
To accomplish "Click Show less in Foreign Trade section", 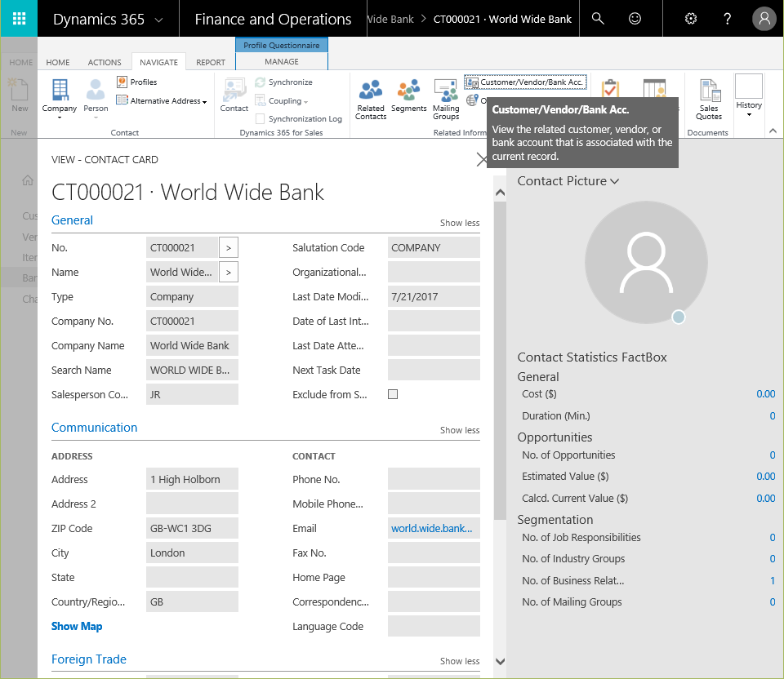I will tap(460, 661).
